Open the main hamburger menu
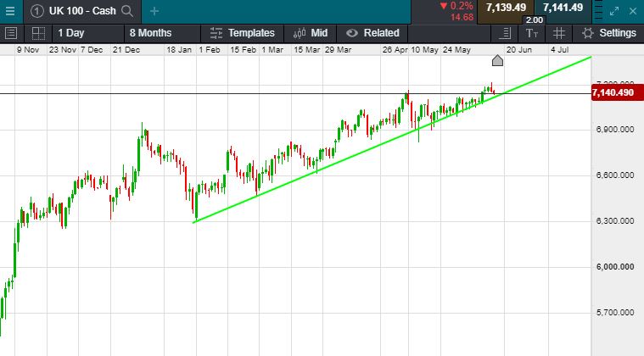 point(10,11)
